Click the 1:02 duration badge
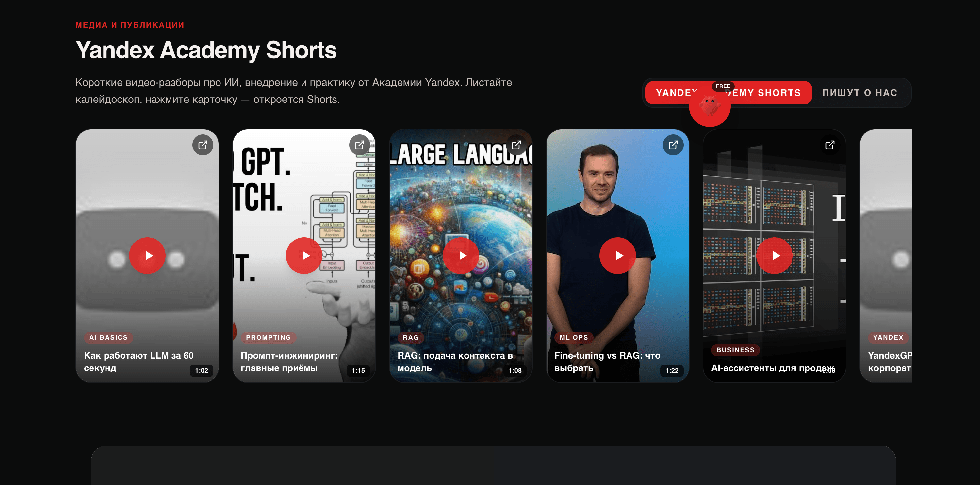 (202, 370)
